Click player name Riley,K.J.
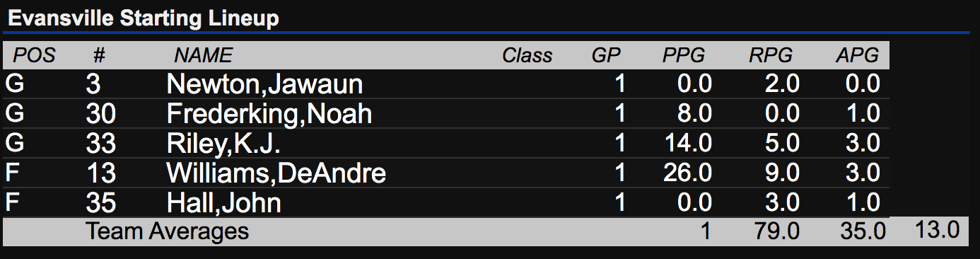Screen dimensions: 980x259 pos(223,144)
